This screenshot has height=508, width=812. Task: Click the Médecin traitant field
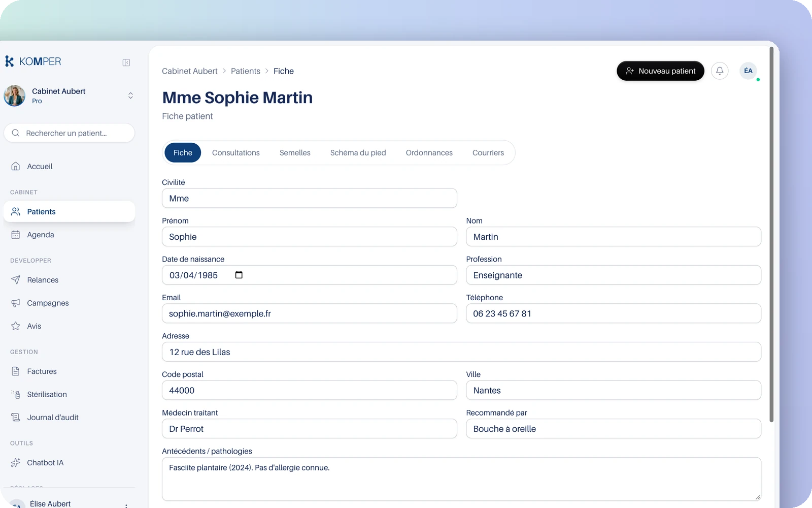tap(310, 429)
